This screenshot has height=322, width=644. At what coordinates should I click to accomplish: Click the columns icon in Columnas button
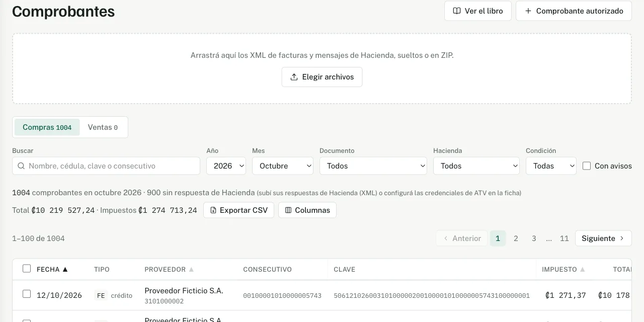(x=288, y=210)
